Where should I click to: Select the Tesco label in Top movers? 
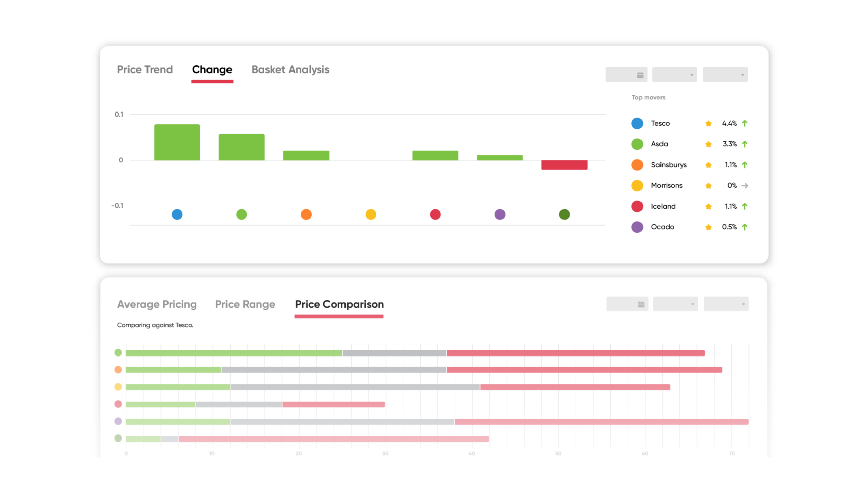point(660,123)
